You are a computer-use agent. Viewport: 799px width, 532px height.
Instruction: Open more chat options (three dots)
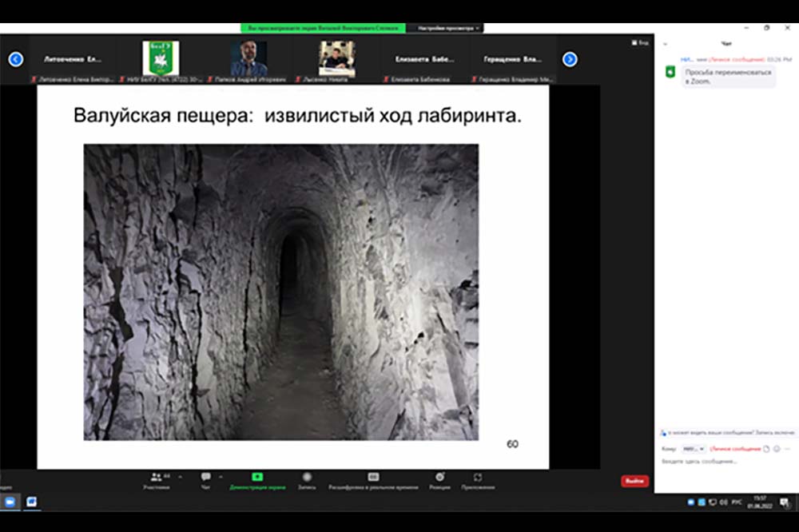(786, 448)
